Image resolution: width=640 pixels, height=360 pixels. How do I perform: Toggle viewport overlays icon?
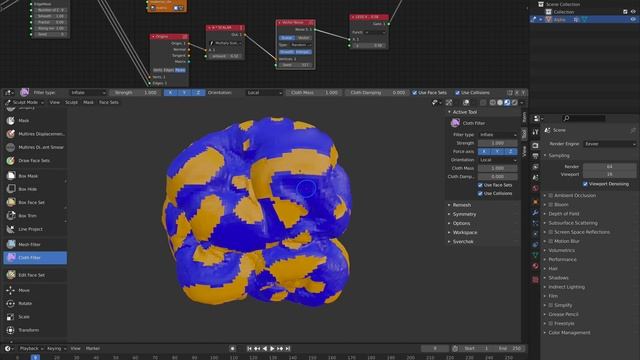(466, 102)
